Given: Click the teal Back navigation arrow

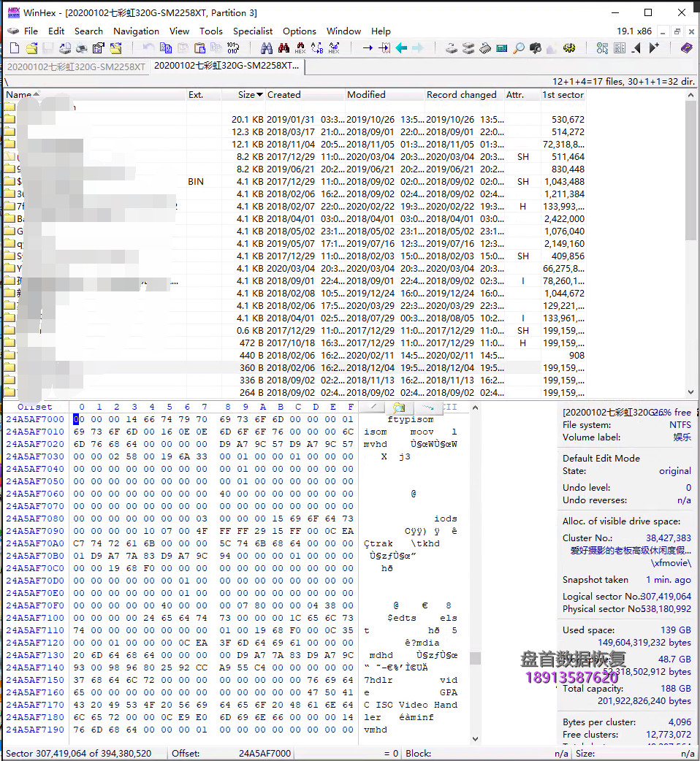Looking at the screenshot, I should point(401,48).
